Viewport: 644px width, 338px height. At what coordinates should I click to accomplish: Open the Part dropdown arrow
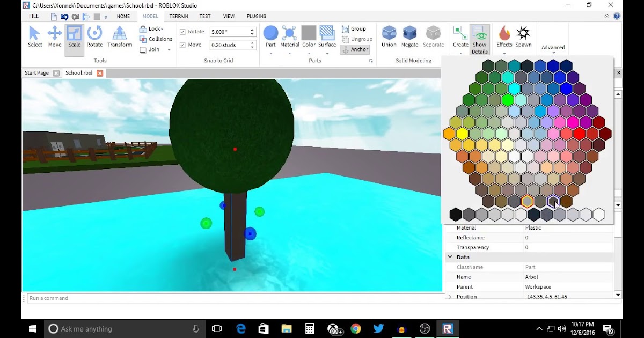click(270, 53)
